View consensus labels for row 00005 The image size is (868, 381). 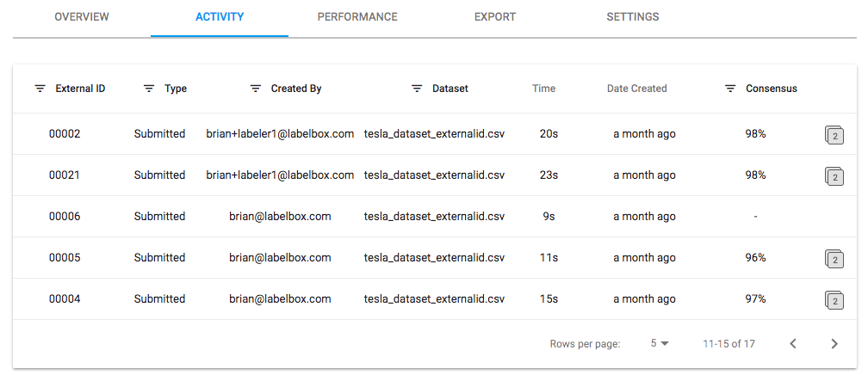point(834,259)
